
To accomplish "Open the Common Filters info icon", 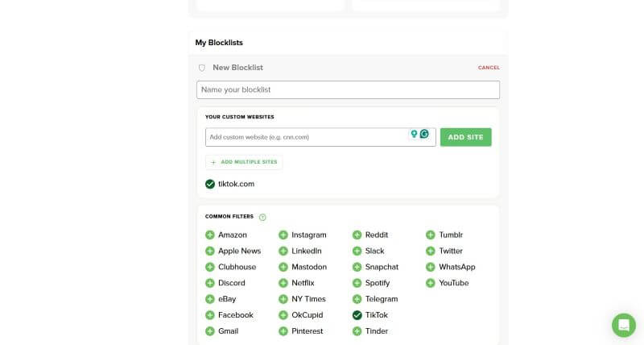I will [x=262, y=217].
